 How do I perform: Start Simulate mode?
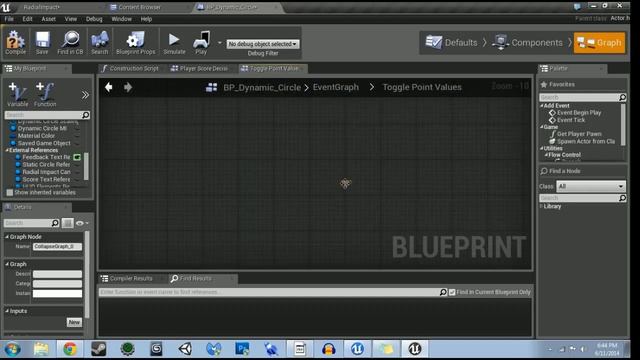click(174, 42)
